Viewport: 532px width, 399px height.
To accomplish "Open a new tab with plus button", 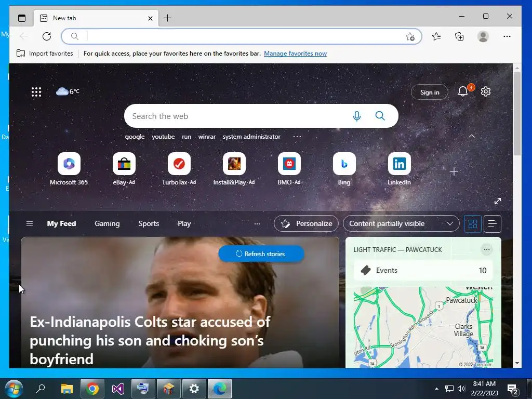I will pos(168,18).
